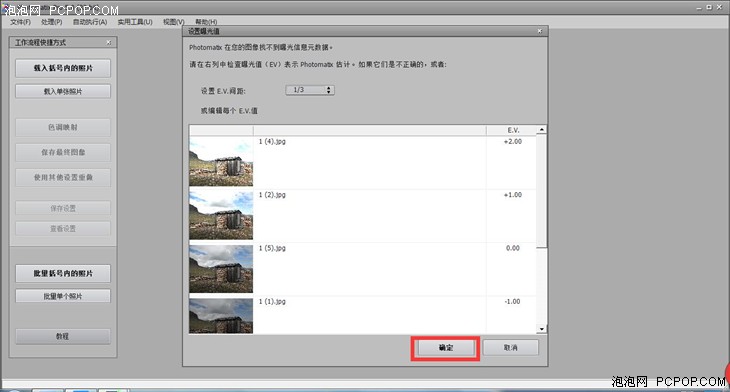The width and height of the screenshot is (730, 392).
Task: Click the 确定 confirm button
Action: point(446,348)
